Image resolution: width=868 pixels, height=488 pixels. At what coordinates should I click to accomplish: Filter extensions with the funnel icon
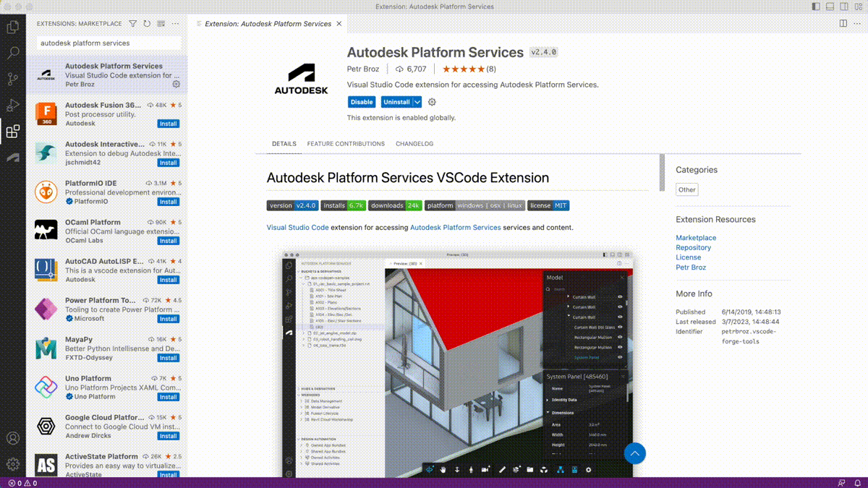tap(133, 24)
